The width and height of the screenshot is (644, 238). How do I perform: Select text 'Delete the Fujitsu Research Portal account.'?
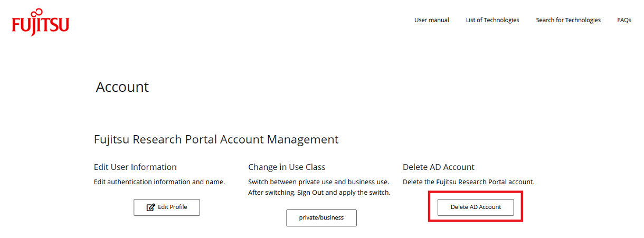click(x=469, y=182)
